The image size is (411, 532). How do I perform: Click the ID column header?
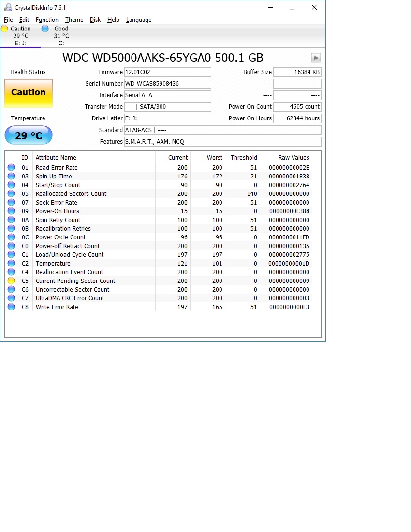[x=25, y=158]
